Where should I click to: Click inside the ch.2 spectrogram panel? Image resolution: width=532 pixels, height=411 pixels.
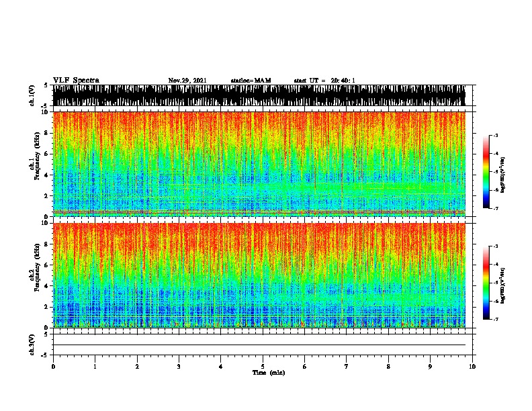click(259, 275)
